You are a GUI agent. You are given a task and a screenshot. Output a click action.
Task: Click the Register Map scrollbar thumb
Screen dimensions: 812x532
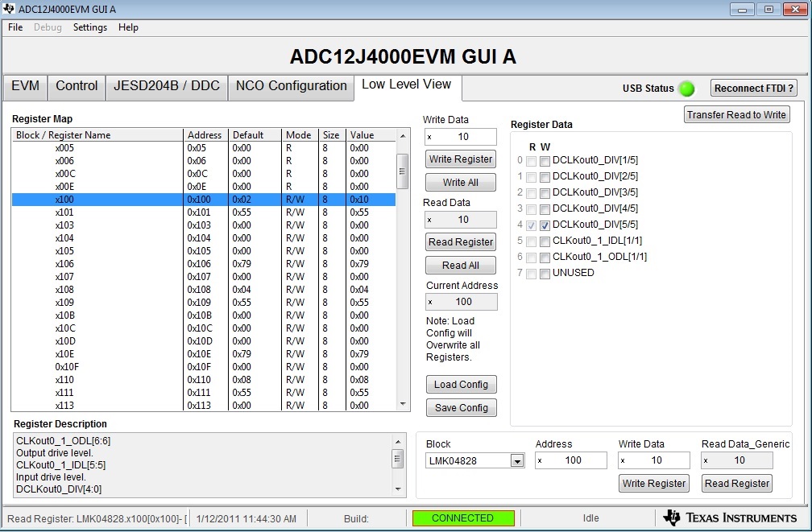402,171
